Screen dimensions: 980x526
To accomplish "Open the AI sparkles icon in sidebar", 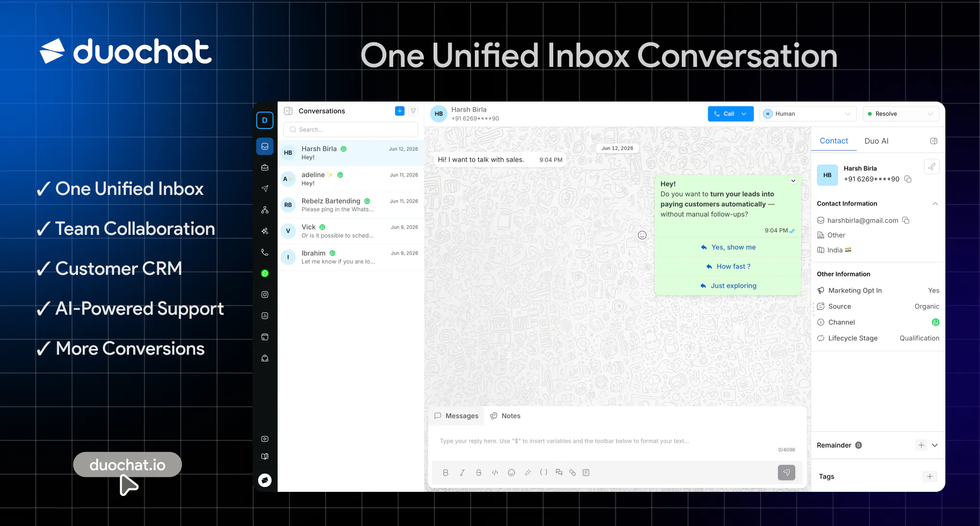I will (x=265, y=231).
